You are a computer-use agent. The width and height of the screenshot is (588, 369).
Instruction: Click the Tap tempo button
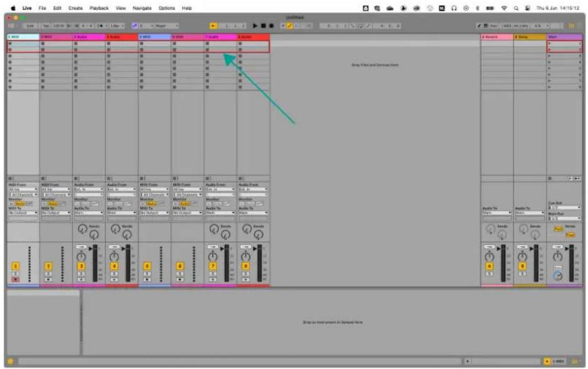pyautogui.click(x=46, y=26)
